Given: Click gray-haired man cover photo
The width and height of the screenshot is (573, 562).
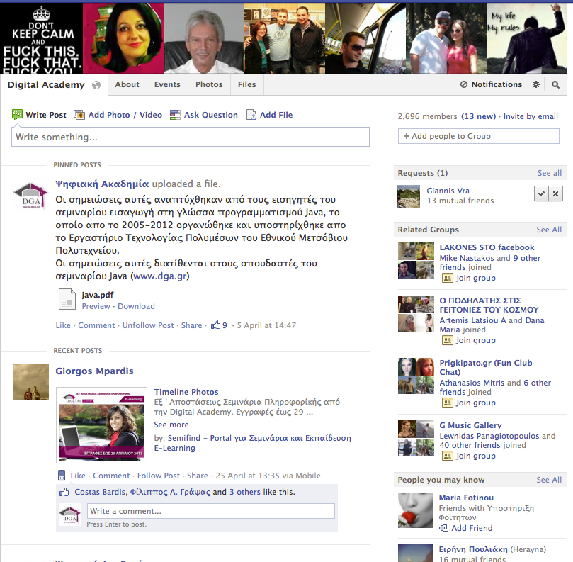Looking at the screenshot, I should [204, 39].
